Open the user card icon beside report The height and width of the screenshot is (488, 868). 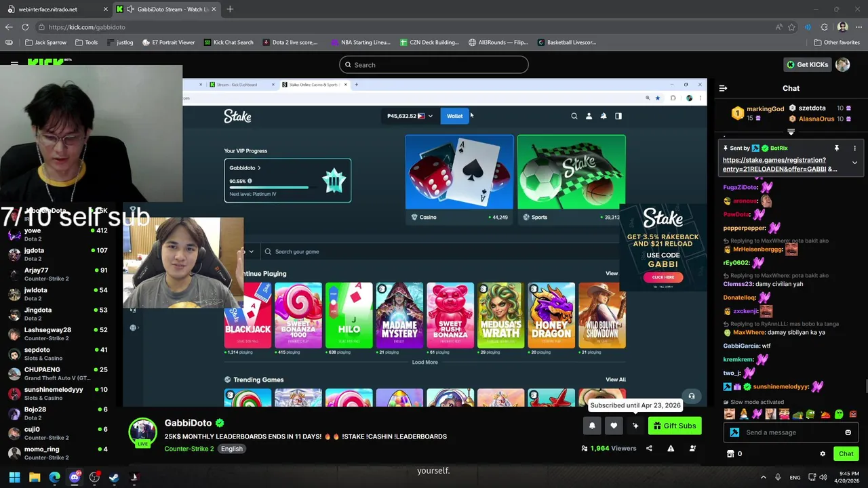point(692,448)
